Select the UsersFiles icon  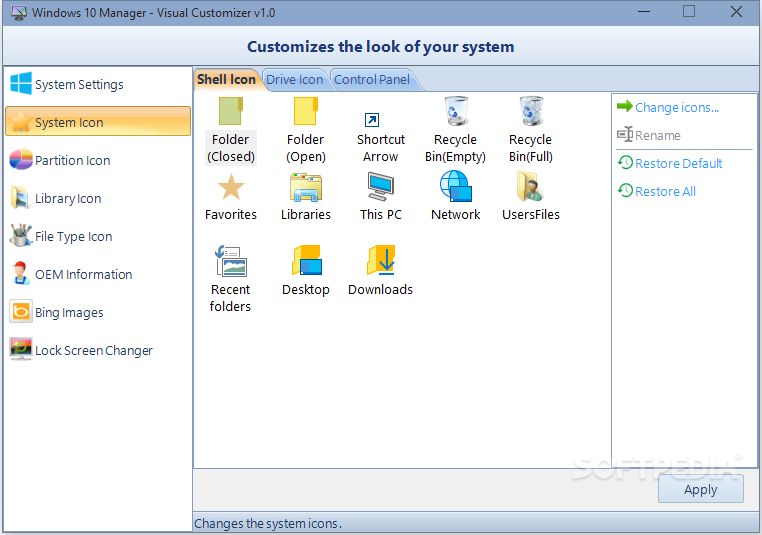tap(531, 196)
